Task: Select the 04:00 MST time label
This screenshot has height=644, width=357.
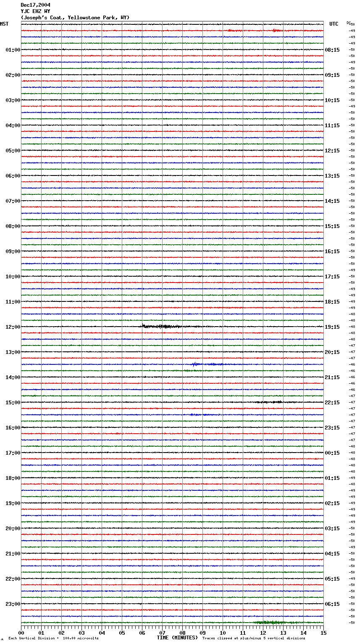Action: tap(13, 126)
